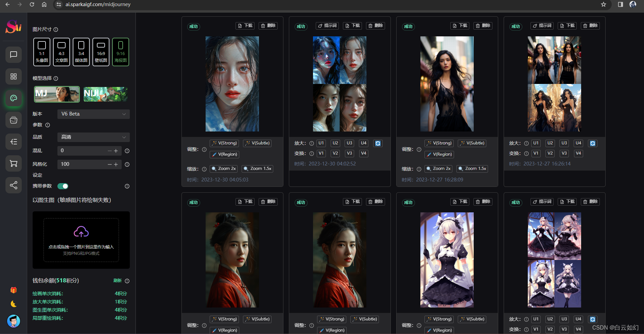The height and width of the screenshot is (334, 644).
Task: Click U1 on the 04:02:52 card
Action: coord(321,143)
